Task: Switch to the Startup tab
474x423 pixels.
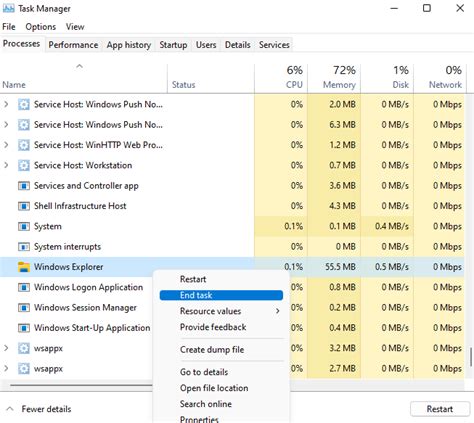Action: pyautogui.click(x=173, y=45)
